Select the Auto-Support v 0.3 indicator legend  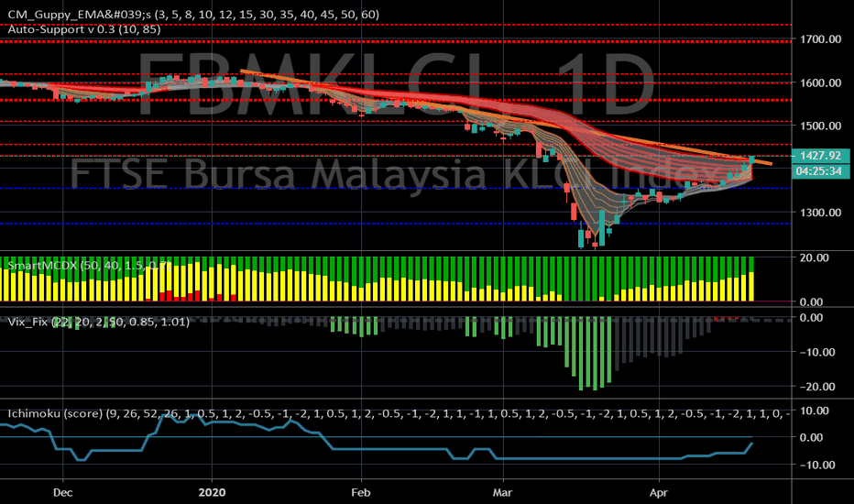[84, 29]
